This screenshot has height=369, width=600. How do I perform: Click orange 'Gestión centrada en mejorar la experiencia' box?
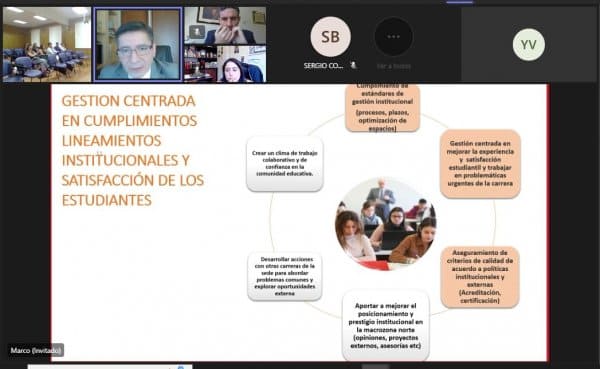click(x=480, y=163)
